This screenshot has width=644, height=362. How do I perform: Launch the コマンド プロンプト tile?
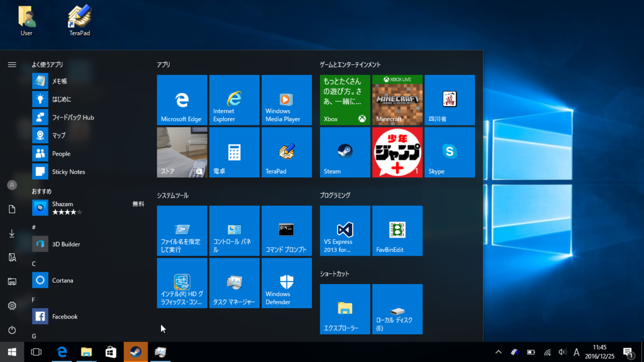tap(287, 231)
